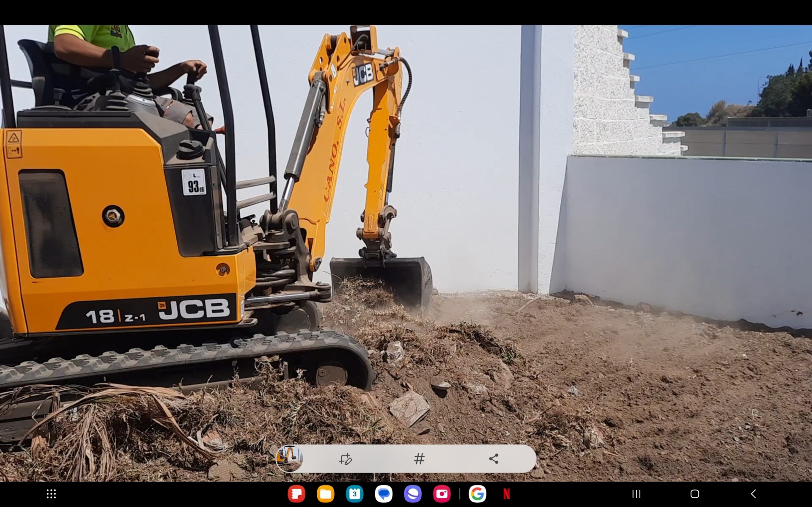The width and height of the screenshot is (812, 507).
Task: Tap the Back navigation arrow
Action: coord(753,494)
